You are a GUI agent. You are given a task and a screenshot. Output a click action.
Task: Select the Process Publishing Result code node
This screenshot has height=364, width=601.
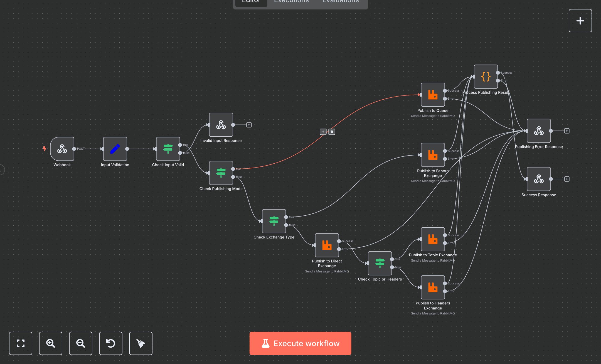(x=486, y=77)
